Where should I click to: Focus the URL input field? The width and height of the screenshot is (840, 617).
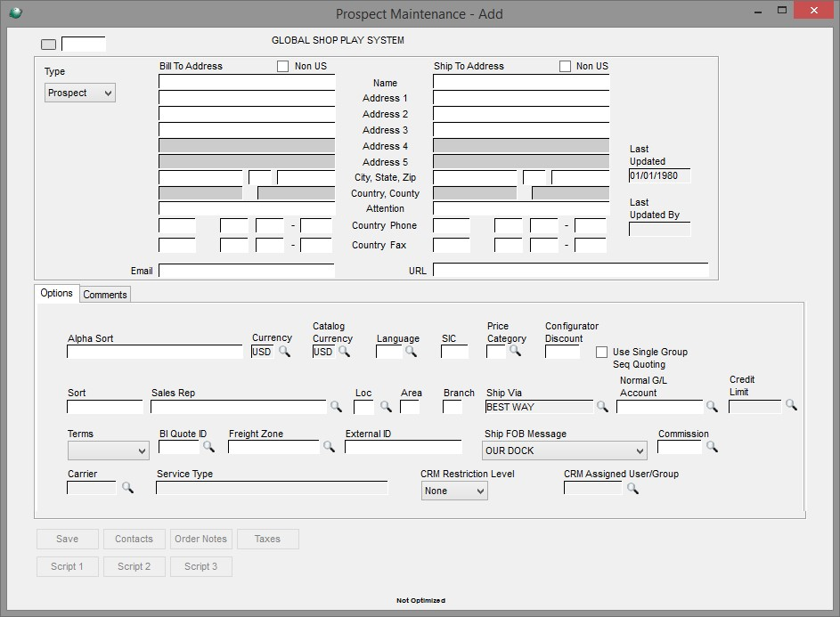point(570,270)
